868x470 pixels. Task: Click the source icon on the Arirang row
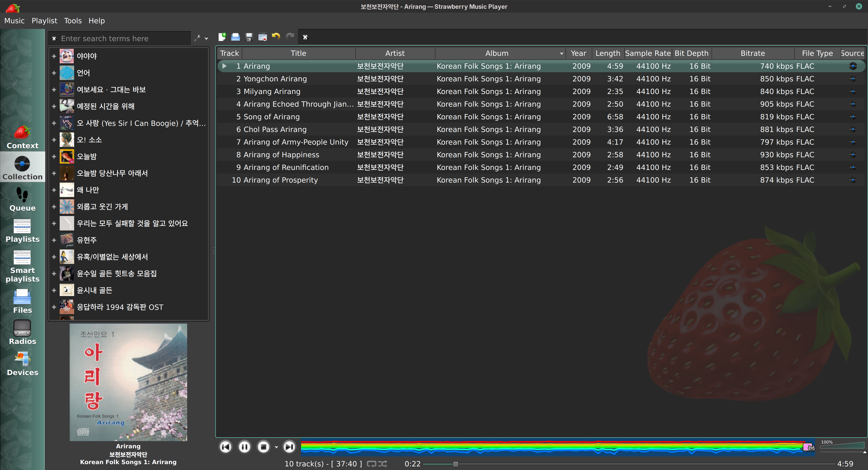coord(853,66)
